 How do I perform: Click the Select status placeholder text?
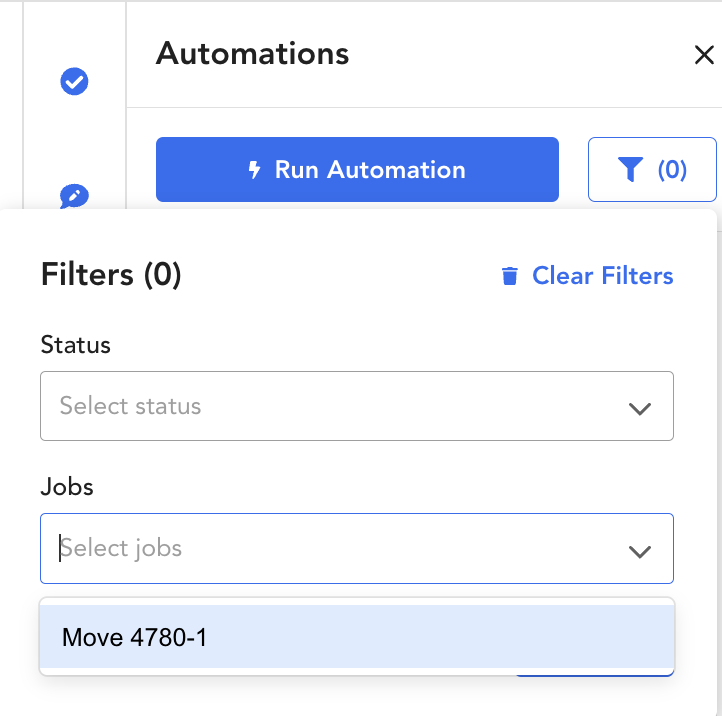coord(130,406)
